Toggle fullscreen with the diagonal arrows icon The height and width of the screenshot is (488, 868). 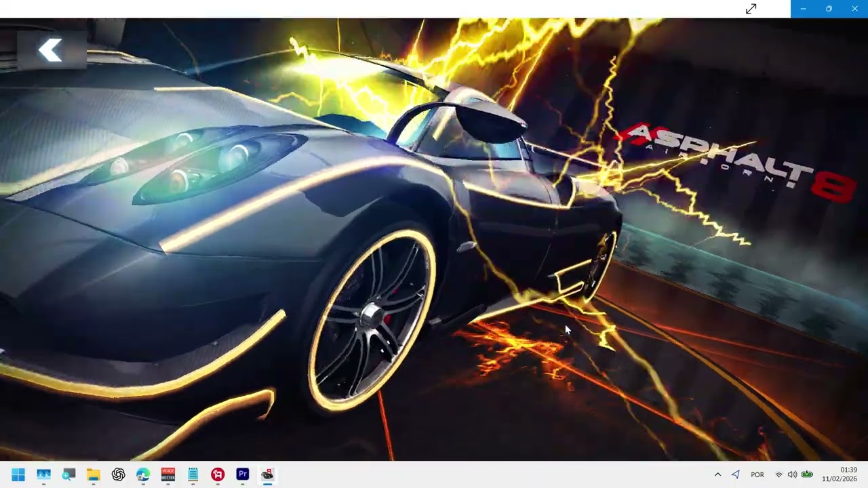point(751,9)
